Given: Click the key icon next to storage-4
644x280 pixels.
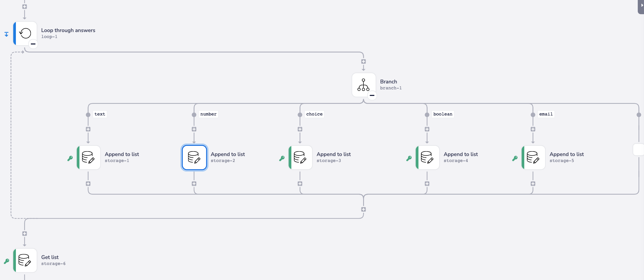Looking at the screenshot, I should tap(409, 158).
